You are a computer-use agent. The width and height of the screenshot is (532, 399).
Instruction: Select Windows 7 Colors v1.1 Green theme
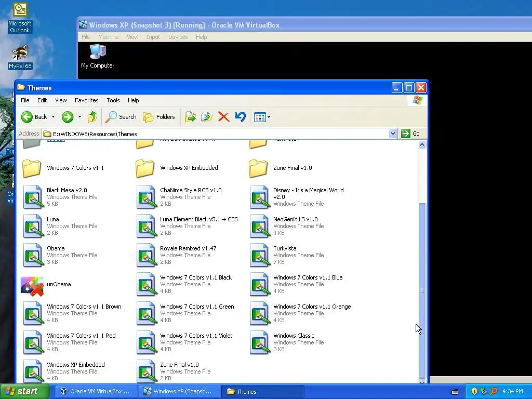(185, 313)
